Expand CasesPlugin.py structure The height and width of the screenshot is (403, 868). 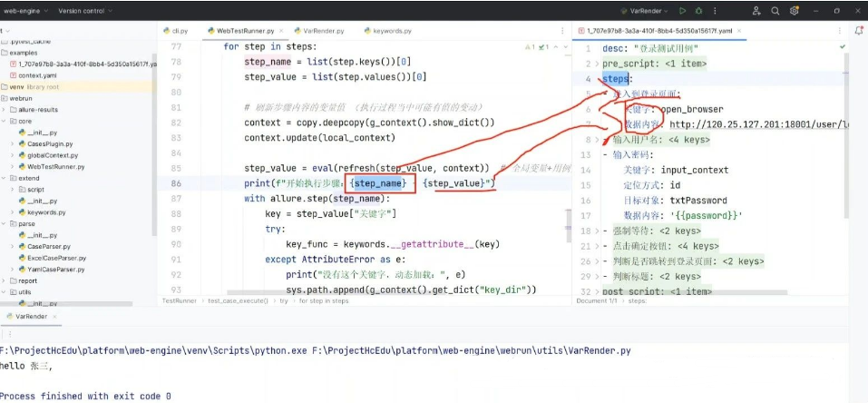[12, 143]
